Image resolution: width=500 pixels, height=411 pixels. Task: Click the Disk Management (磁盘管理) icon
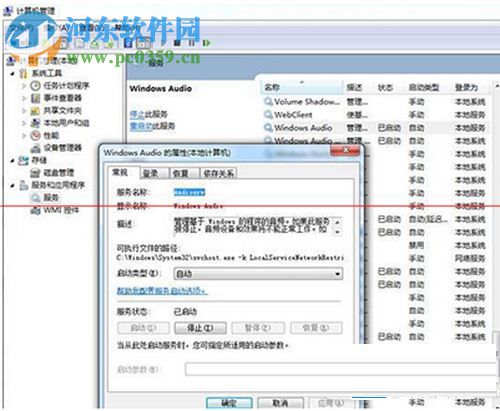(x=35, y=173)
